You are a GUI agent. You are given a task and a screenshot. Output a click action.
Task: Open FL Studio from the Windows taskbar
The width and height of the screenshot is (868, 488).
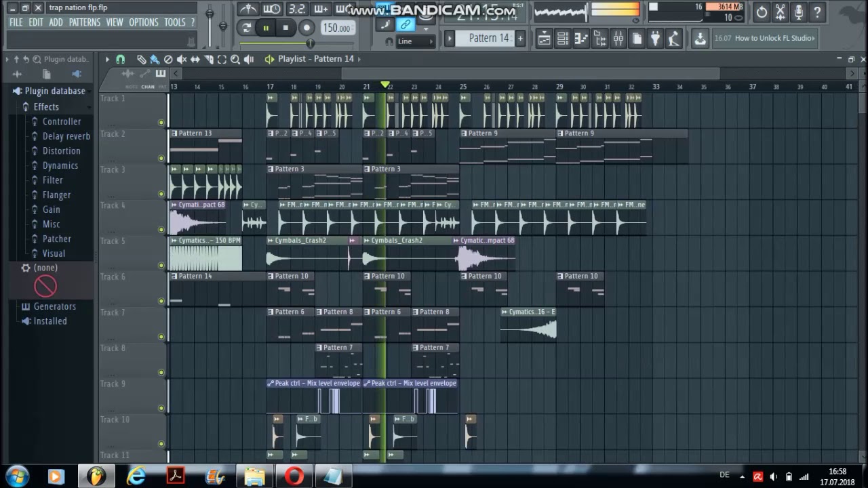pos(96,476)
